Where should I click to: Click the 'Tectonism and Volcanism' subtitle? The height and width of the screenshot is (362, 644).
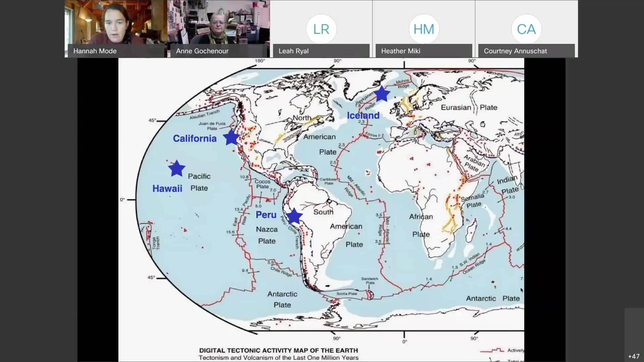[x=278, y=358]
